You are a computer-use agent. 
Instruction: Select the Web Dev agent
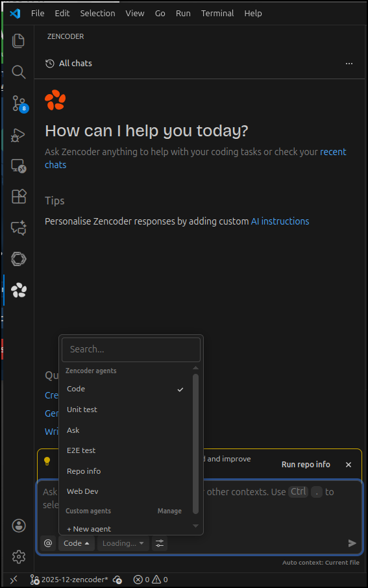pyautogui.click(x=126, y=491)
